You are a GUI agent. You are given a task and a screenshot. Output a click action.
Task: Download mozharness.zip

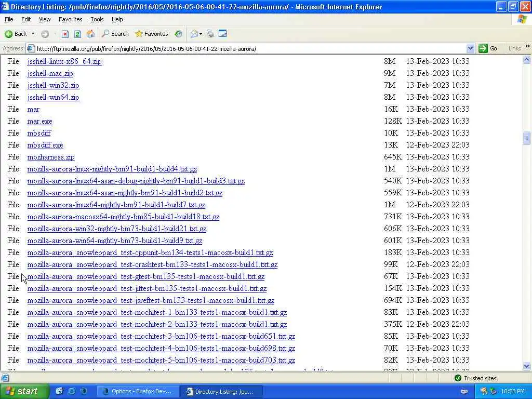click(51, 157)
